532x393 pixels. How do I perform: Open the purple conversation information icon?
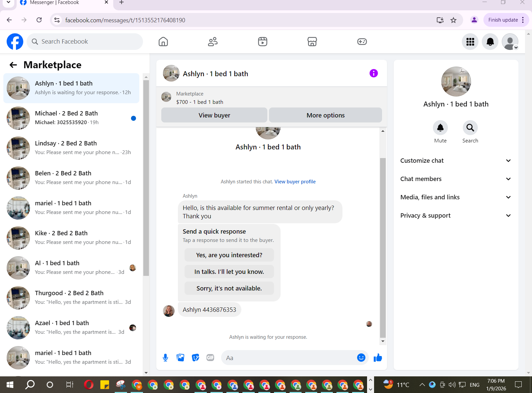[x=374, y=73]
